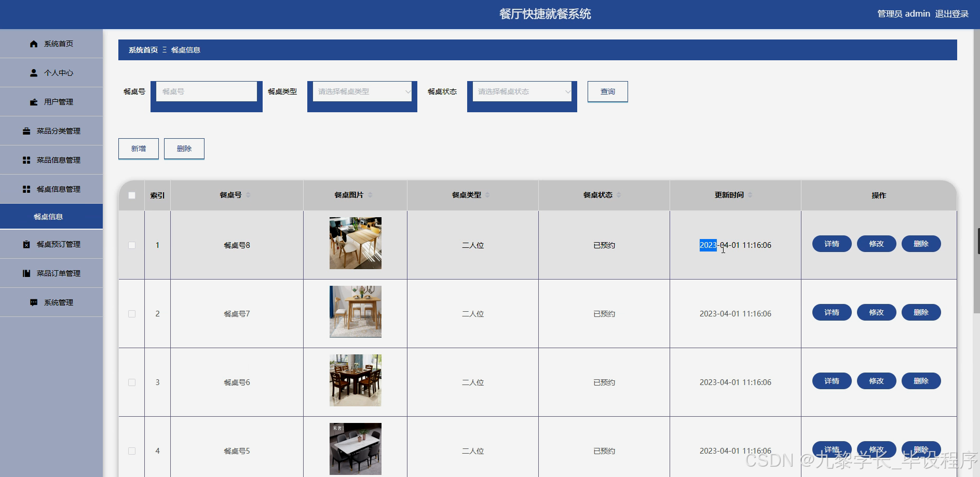Click the 餐桌号7 cell text
The height and width of the screenshot is (477, 980).
[x=237, y=314]
